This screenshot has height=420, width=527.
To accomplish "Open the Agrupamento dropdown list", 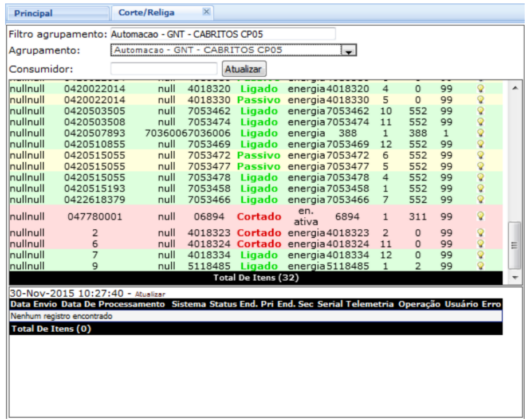I will [348, 50].
